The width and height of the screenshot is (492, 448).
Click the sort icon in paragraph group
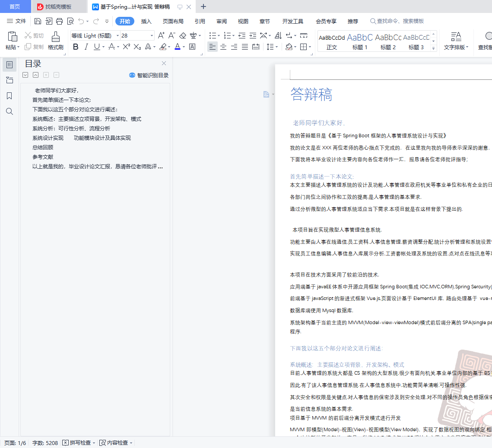point(278,35)
